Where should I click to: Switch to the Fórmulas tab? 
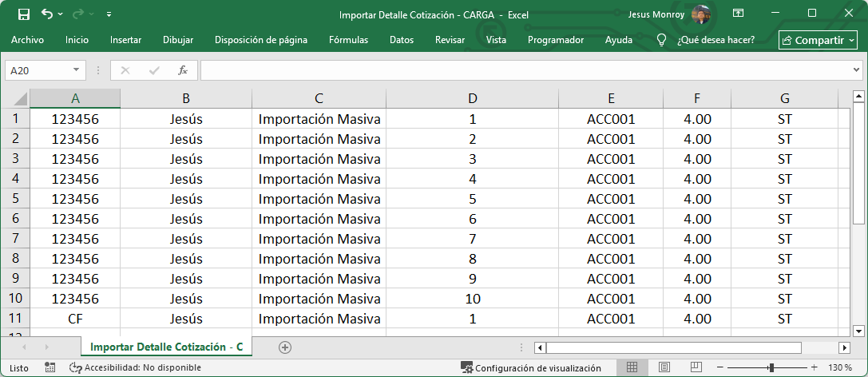[349, 40]
